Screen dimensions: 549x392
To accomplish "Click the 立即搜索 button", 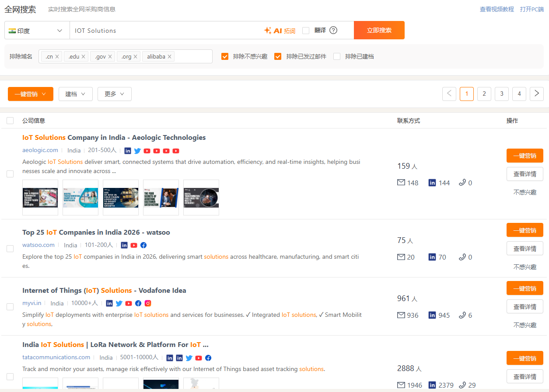I will tap(379, 30).
